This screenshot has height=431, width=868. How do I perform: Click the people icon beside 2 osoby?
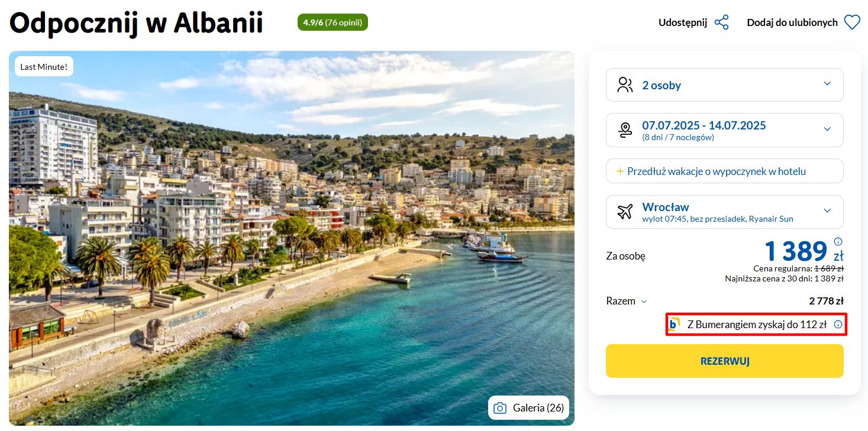click(625, 85)
